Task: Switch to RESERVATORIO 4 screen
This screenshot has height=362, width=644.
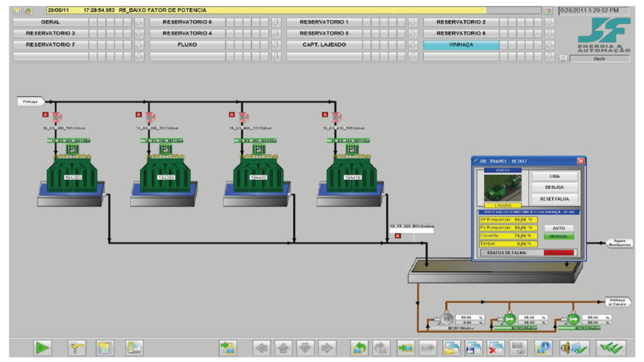Action: click(x=187, y=33)
